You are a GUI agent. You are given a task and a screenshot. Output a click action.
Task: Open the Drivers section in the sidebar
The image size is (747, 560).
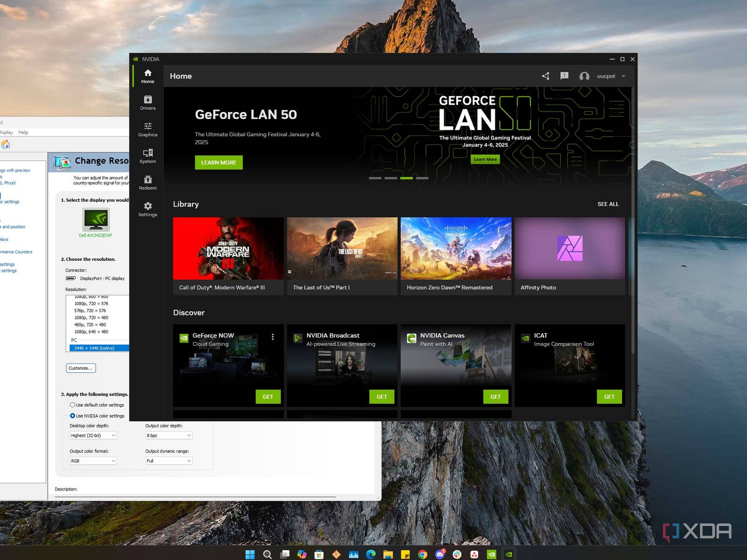(x=148, y=103)
